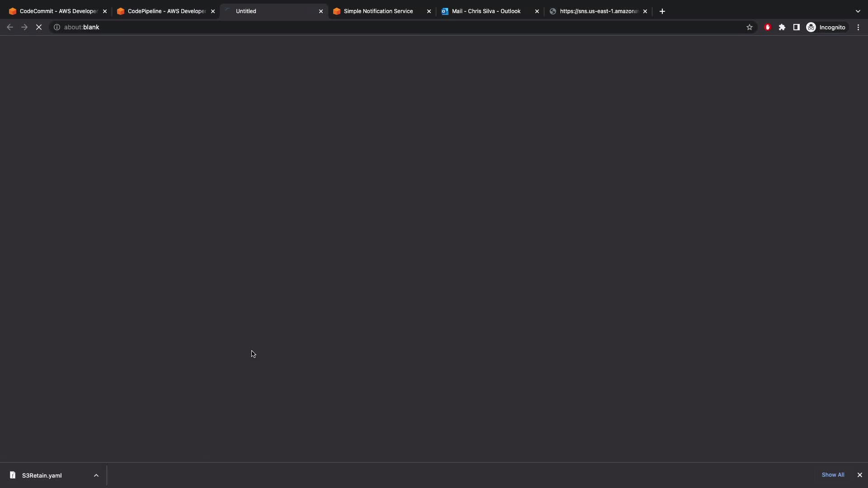Click the red ad-blocker extension icon
The width and height of the screenshot is (868, 488).
coord(768,27)
